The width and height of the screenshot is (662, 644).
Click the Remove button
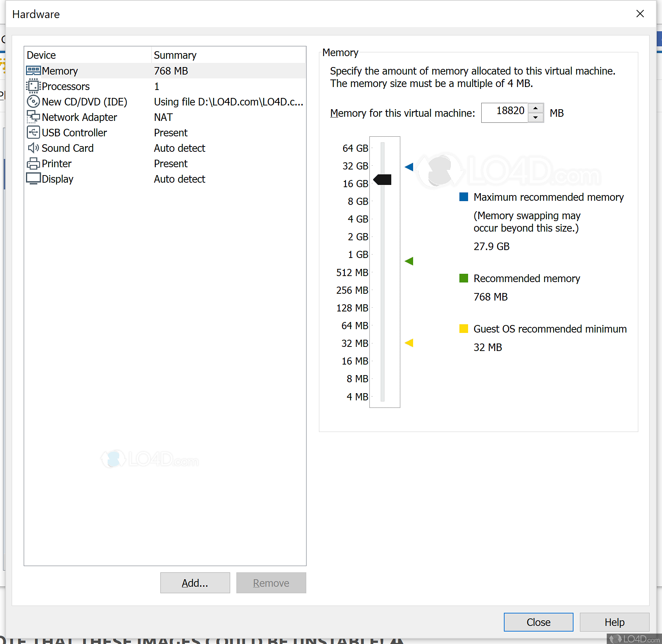271,583
